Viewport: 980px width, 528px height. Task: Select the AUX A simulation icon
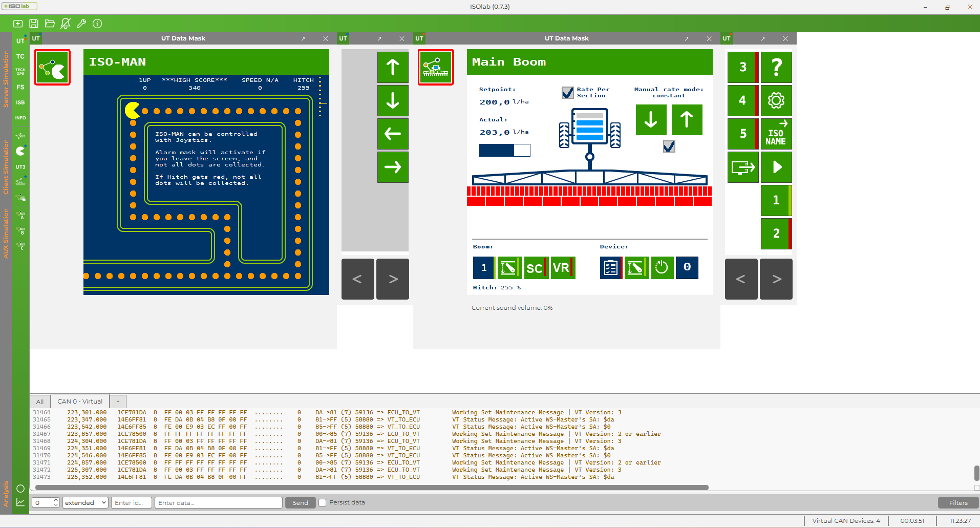point(20,215)
